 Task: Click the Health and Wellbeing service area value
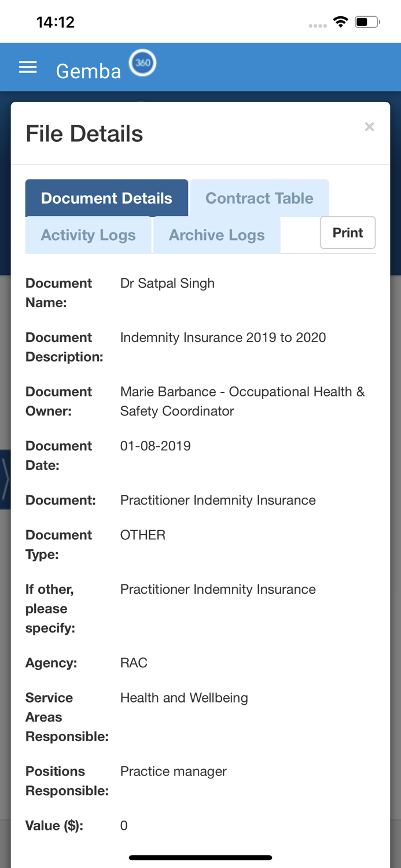[x=184, y=697]
